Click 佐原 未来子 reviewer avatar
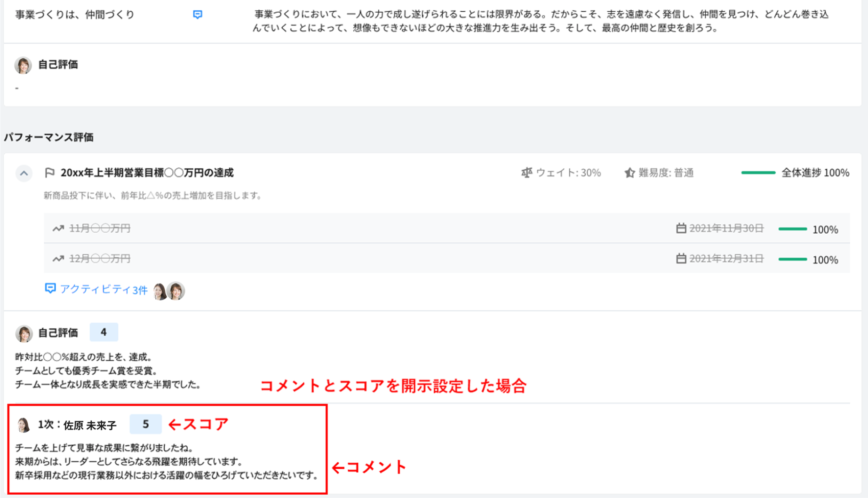The height and width of the screenshot is (498, 868). [x=23, y=425]
